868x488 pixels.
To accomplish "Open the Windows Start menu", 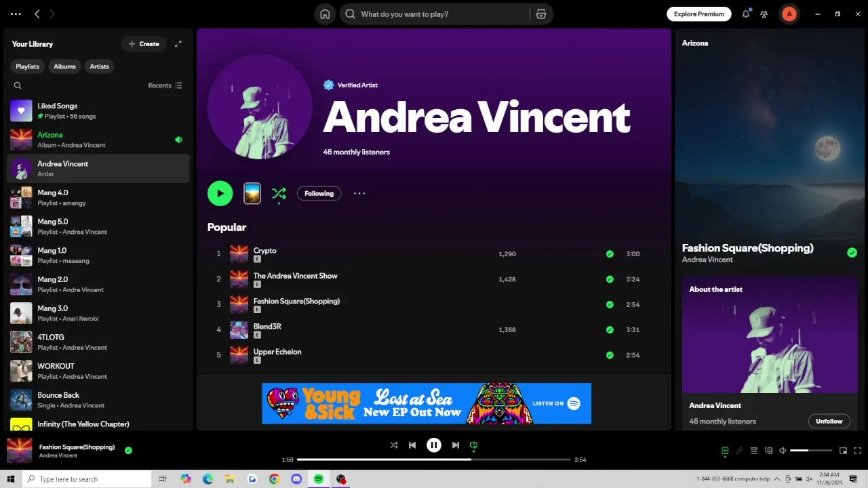I will (11, 479).
